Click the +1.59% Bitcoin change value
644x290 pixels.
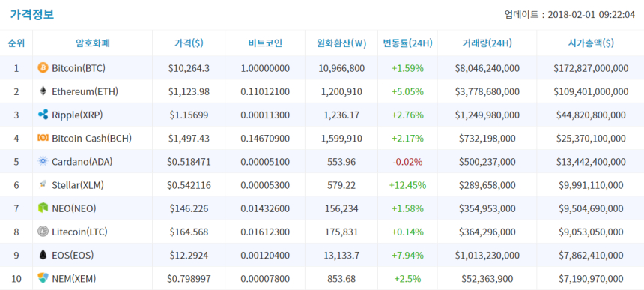408,68
